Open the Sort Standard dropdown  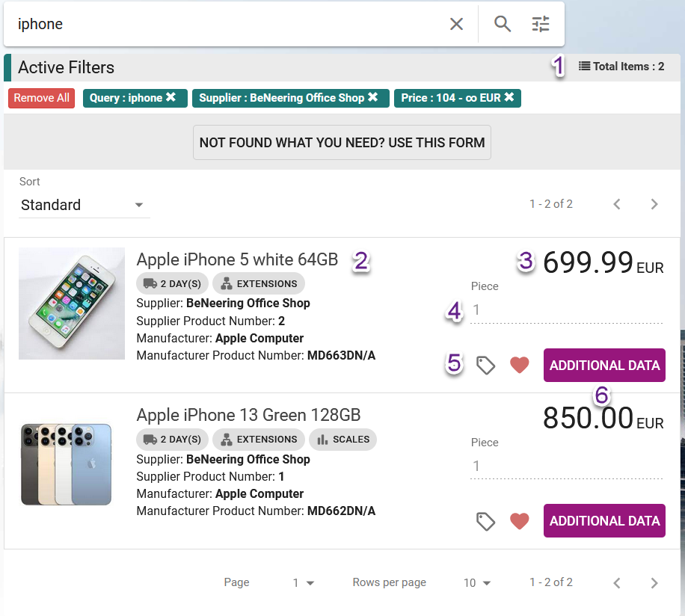(84, 205)
